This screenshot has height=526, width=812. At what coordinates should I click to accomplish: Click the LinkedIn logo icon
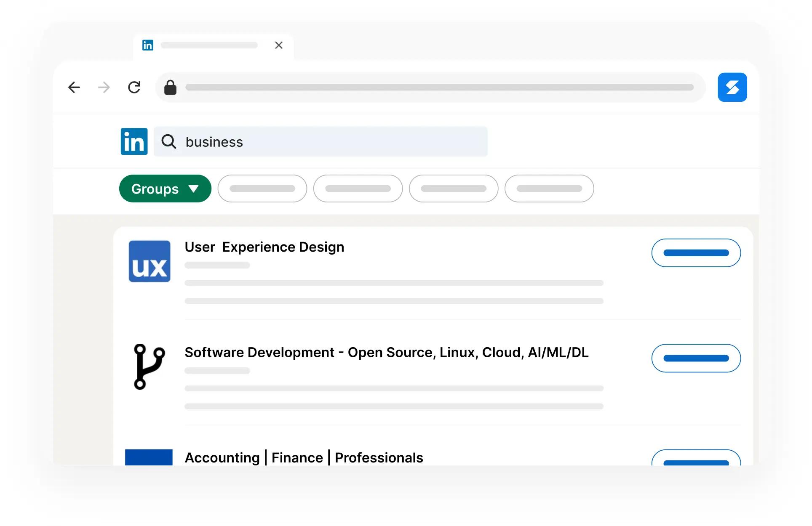(x=134, y=141)
